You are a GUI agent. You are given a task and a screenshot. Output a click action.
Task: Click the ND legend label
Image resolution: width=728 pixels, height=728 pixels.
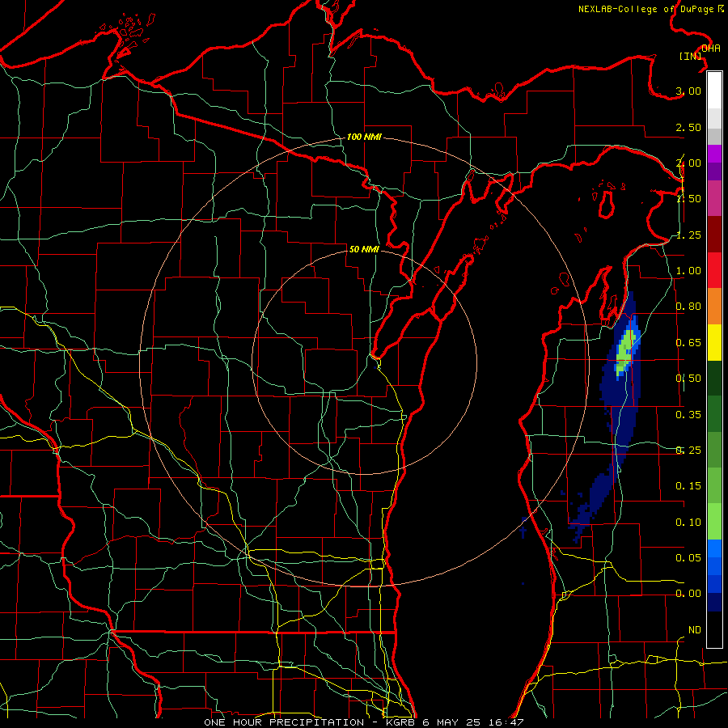coord(695,629)
